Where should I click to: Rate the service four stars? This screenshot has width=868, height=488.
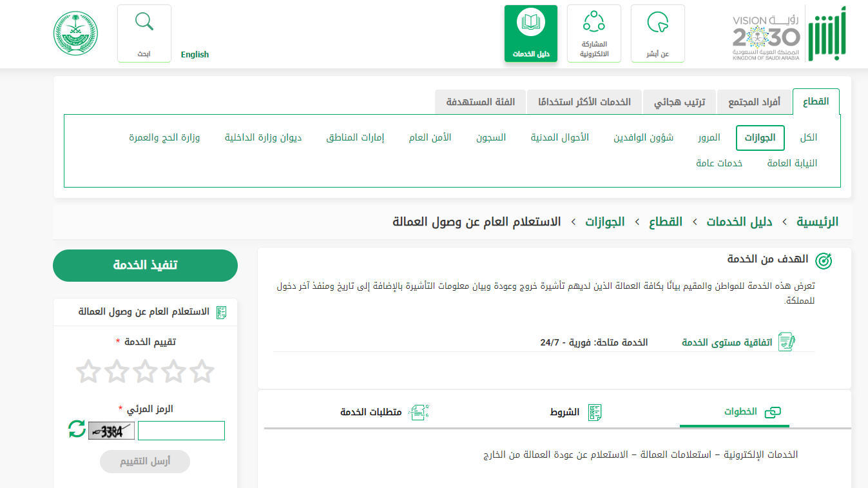pos(117,372)
